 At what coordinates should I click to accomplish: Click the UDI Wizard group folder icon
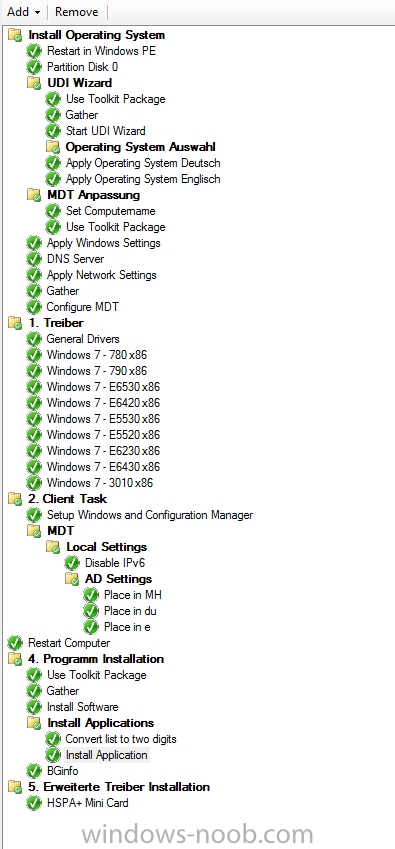point(34,83)
